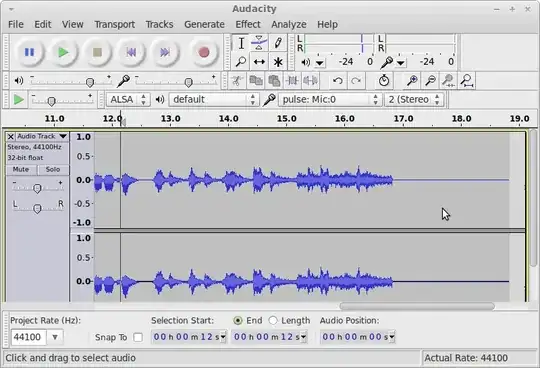
Task: Open the Analyze menu
Action: (289, 24)
